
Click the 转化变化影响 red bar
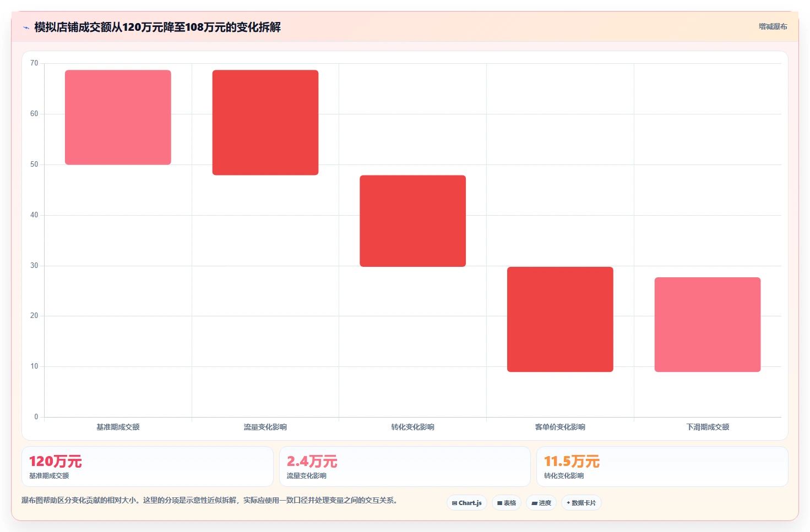pos(413,221)
